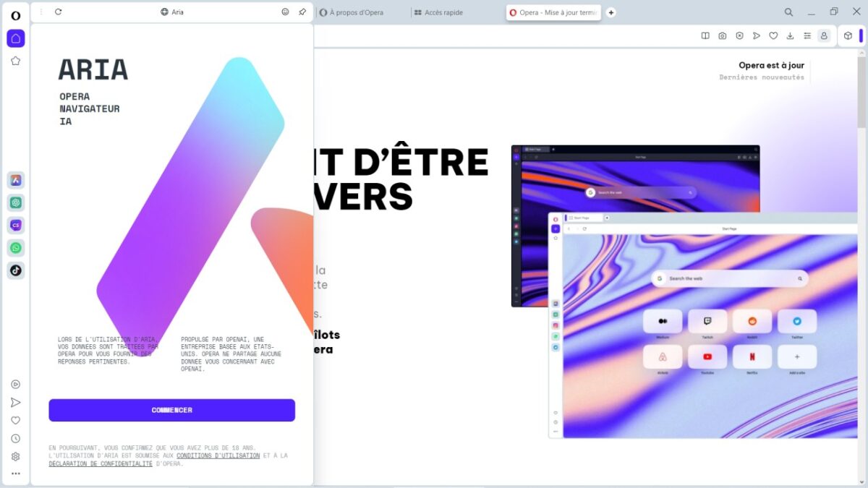Open Conditions d'utilisation link
Screen dimensions: 868x488
click(x=218, y=455)
